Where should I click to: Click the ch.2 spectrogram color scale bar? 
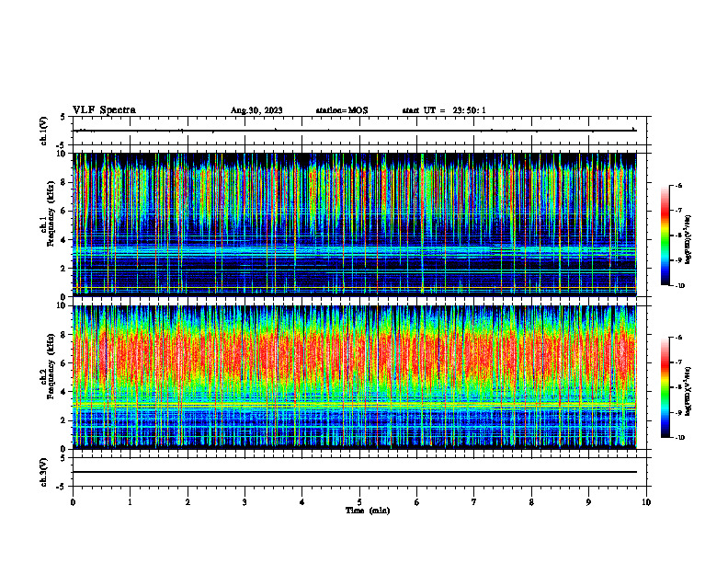(665, 387)
